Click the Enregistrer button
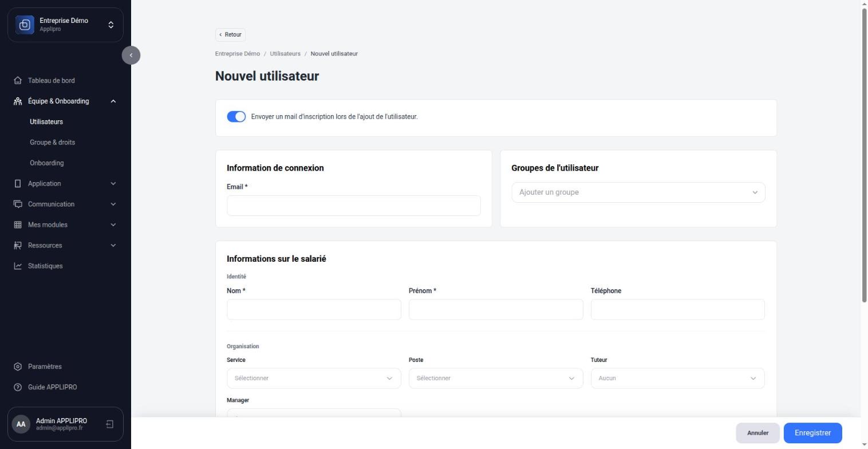 812,433
